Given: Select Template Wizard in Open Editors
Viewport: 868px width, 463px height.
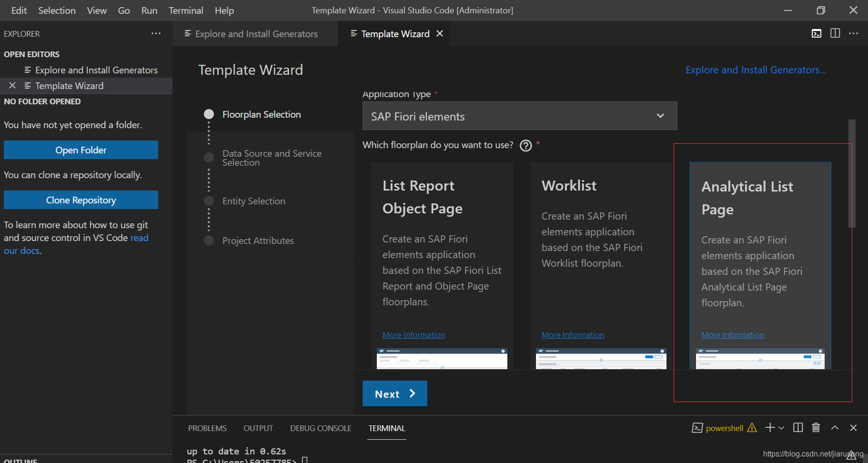Looking at the screenshot, I should point(86,86).
